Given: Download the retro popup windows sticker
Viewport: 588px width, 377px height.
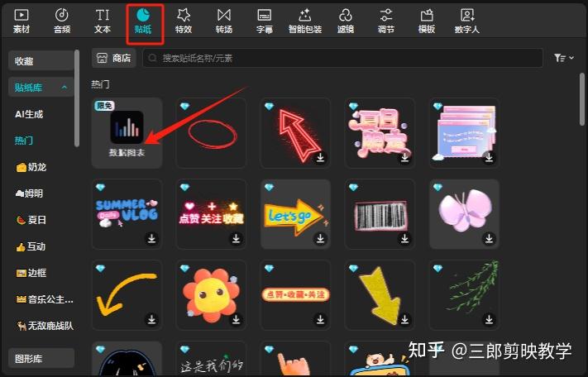Looking at the screenshot, I should [489, 157].
